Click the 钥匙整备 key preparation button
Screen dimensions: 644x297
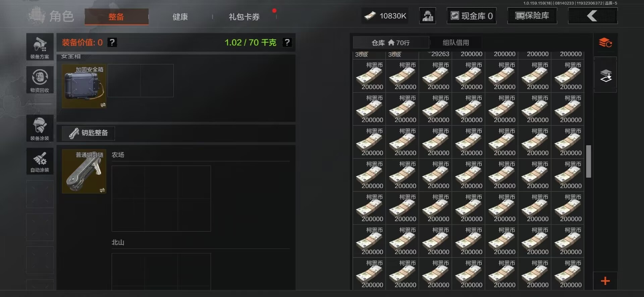89,133
